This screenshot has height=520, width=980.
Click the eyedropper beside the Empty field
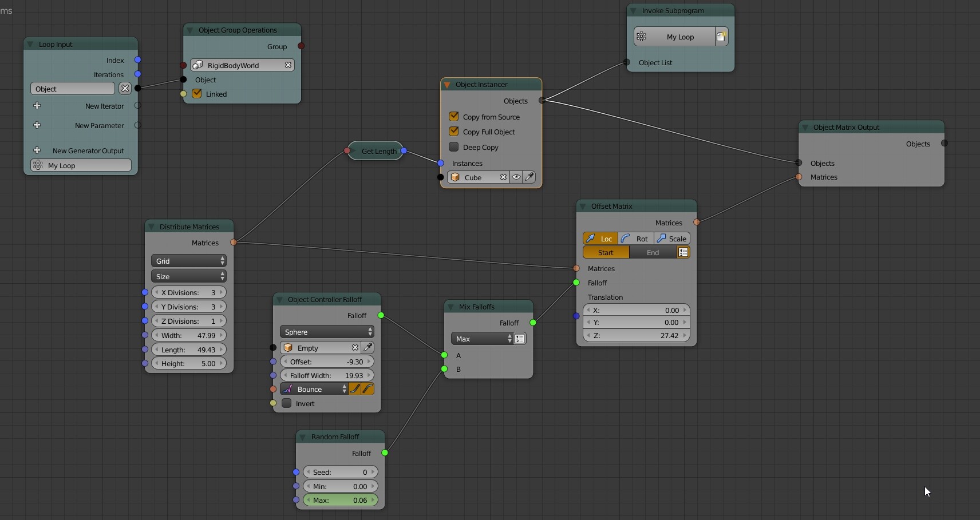tap(368, 348)
